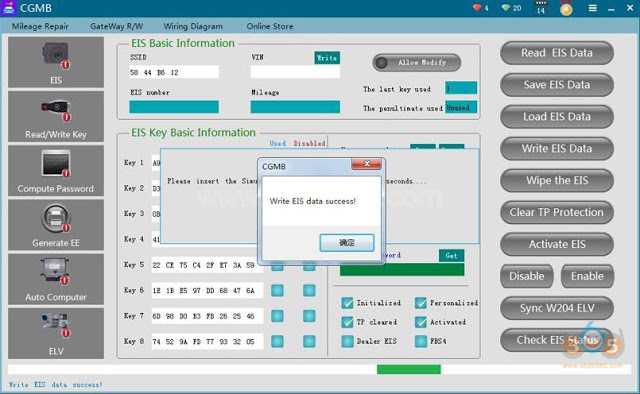
Task: Click the Read EIS Data button
Action: coord(557,53)
